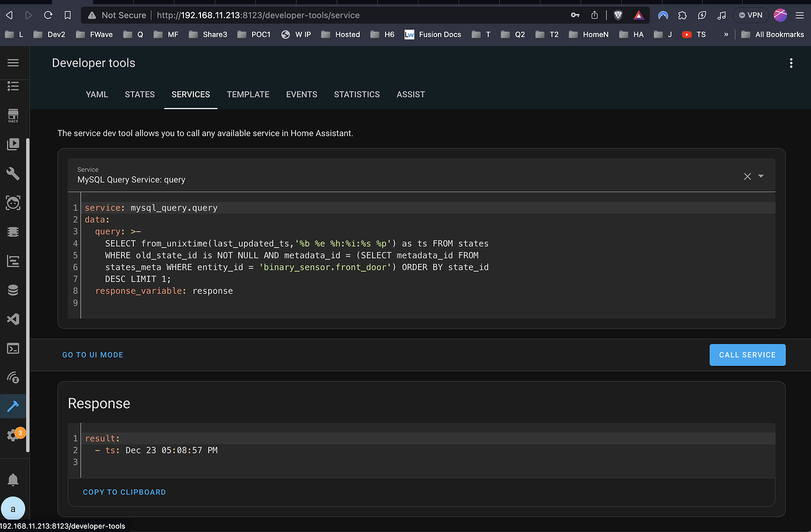The width and height of the screenshot is (811, 532).
Task: Show more bookmarks chevron
Action: tap(726, 35)
